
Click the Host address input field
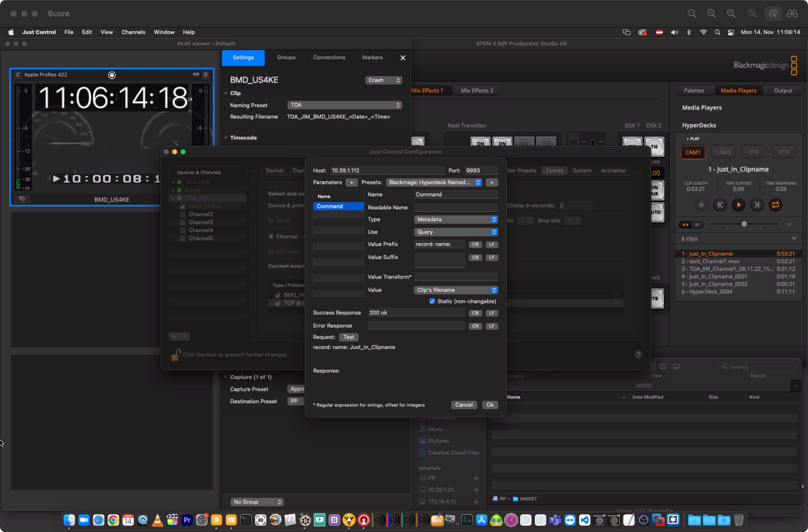pos(387,171)
